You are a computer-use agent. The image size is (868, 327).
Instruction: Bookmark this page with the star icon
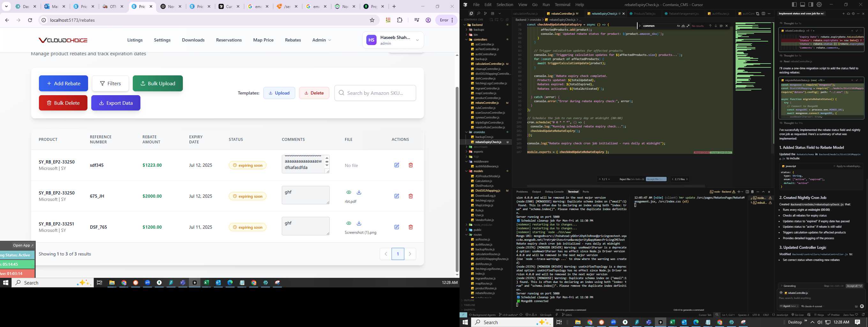point(372,20)
